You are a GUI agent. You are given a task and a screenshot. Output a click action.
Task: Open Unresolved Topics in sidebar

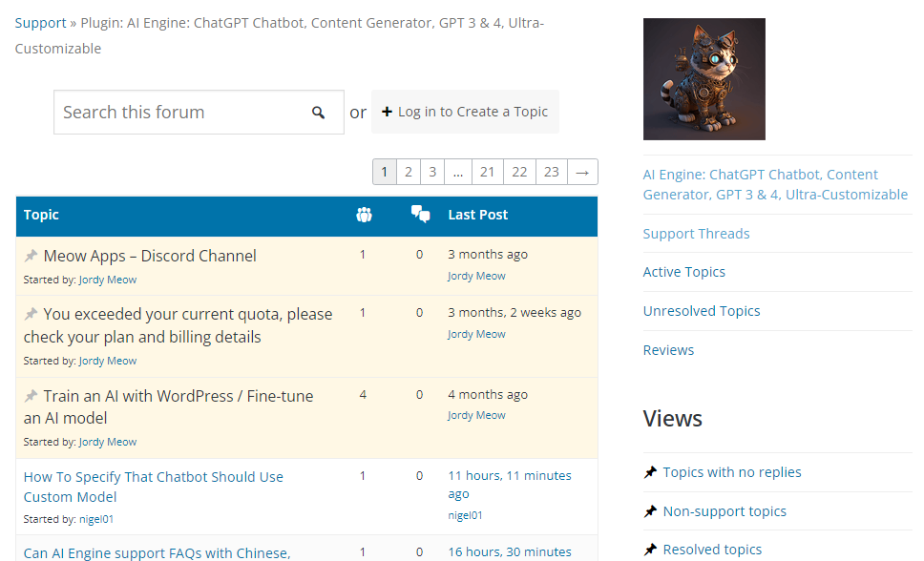click(x=702, y=311)
